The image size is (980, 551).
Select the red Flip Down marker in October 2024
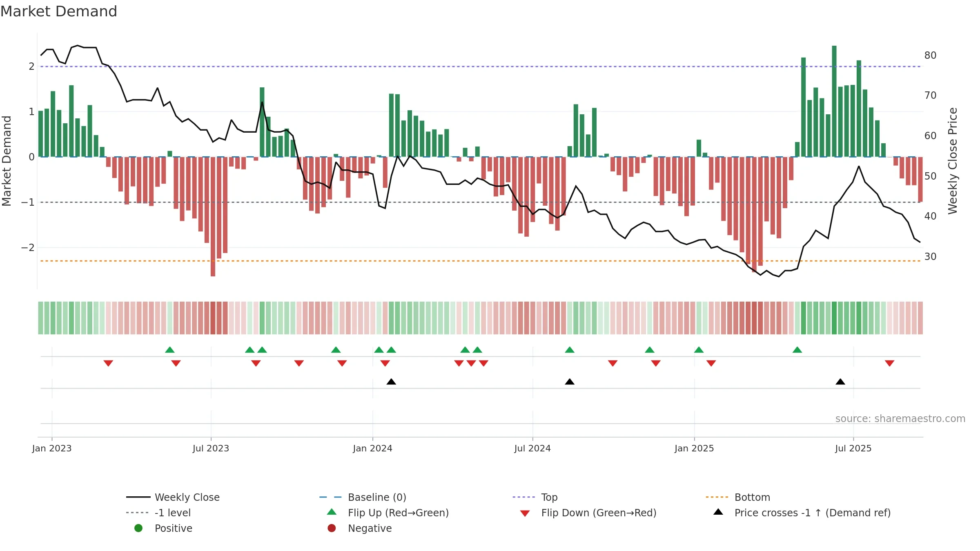(612, 363)
